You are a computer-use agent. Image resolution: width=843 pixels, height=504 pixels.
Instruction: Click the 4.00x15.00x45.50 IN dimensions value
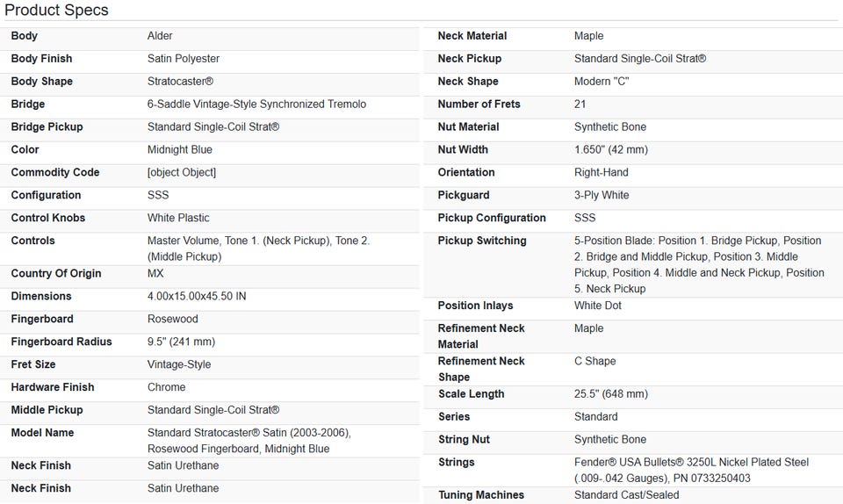pos(197,297)
